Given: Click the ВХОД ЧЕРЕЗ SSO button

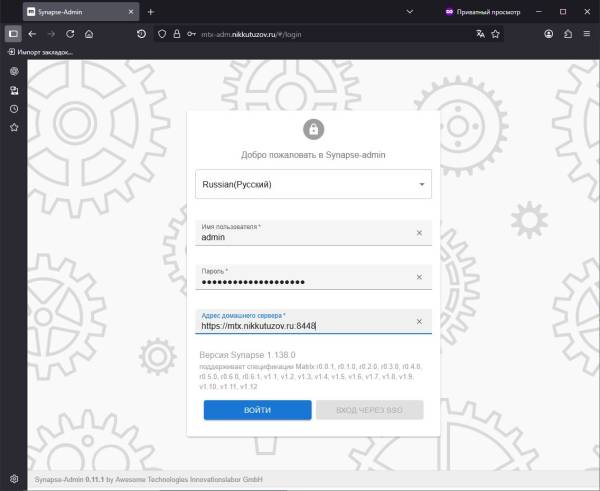Looking at the screenshot, I should (x=370, y=410).
